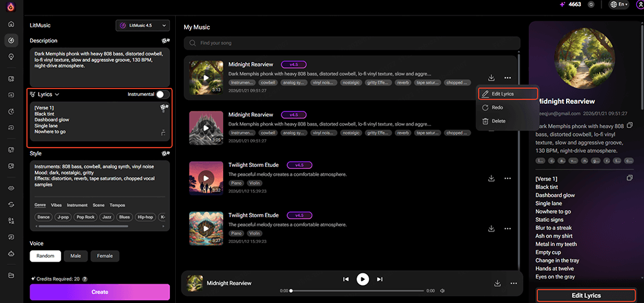Click the purple Create button
Viewport: 644px width, 303px height.
pyautogui.click(x=99, y=292)
